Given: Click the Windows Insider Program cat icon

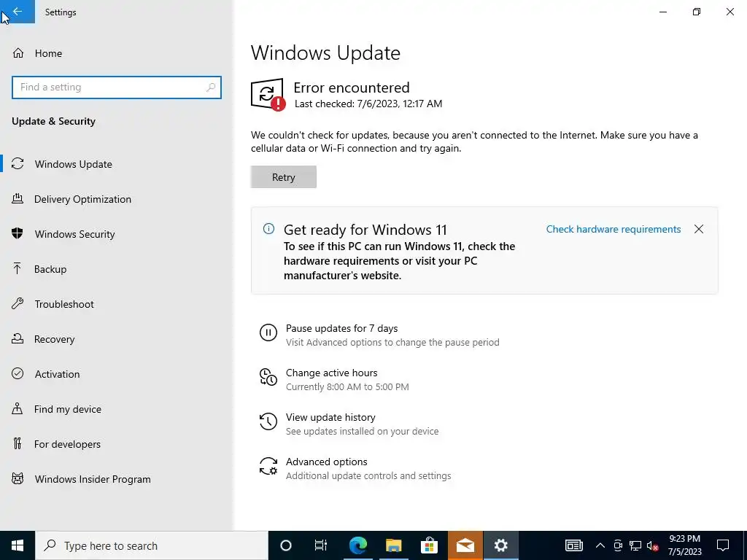Looking at the screenshot, I should (x=18, y=479).
